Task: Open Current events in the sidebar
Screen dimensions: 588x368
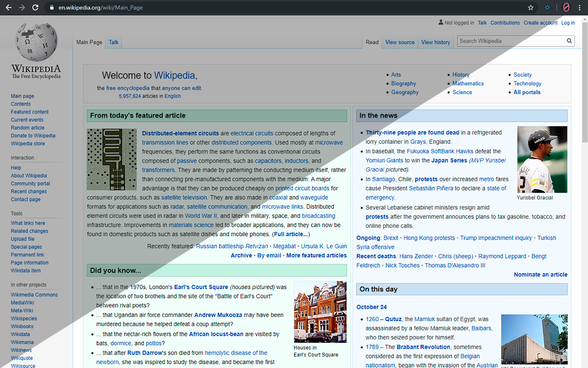Action: 27,120
